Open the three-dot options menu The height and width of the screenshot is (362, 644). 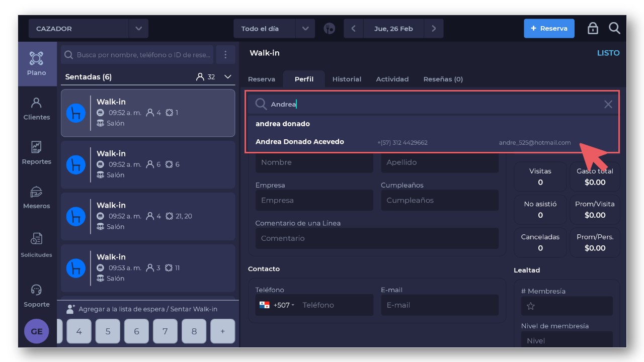point(225,55)
